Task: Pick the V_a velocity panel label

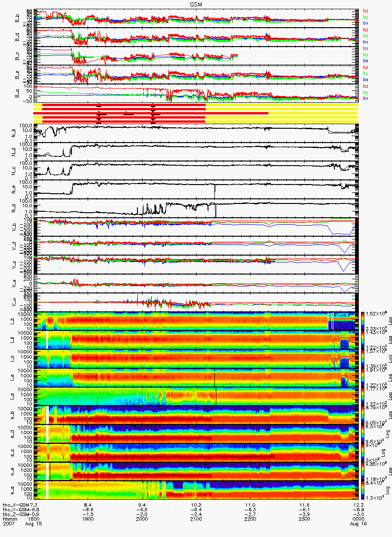Action: pyautogui.click(x=14, y=302)
